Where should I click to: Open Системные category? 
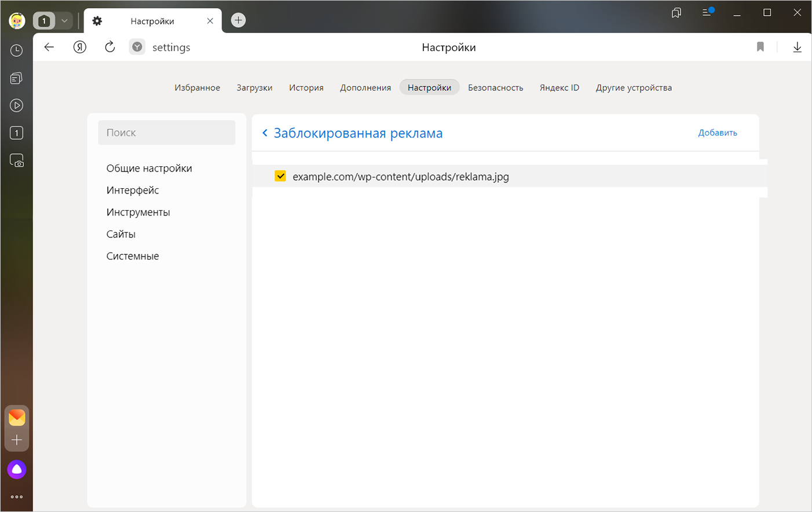(x=133, y=257)
